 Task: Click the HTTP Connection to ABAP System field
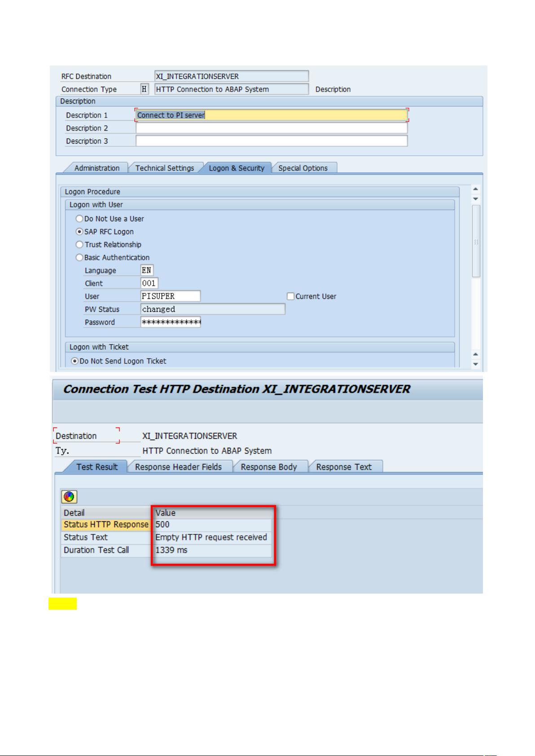pyautogui.click(x=232, y=89)
